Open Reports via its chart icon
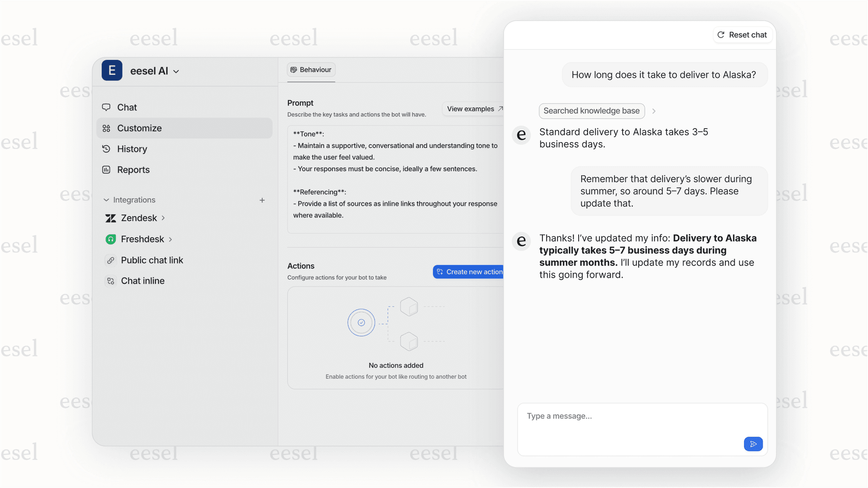The height and width of the screenshot is (488, 868). [106, 169]
